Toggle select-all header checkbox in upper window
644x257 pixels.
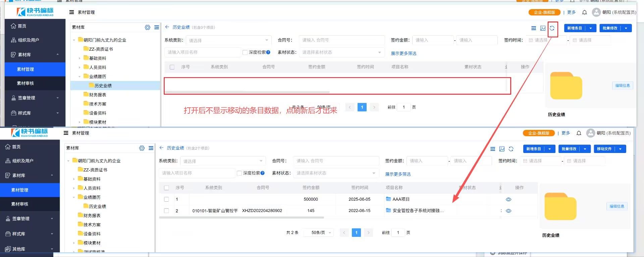(172, 67)
